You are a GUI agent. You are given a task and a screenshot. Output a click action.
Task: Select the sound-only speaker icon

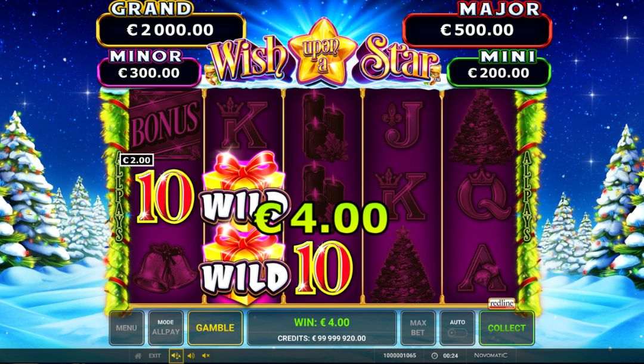tap(191, 356)
